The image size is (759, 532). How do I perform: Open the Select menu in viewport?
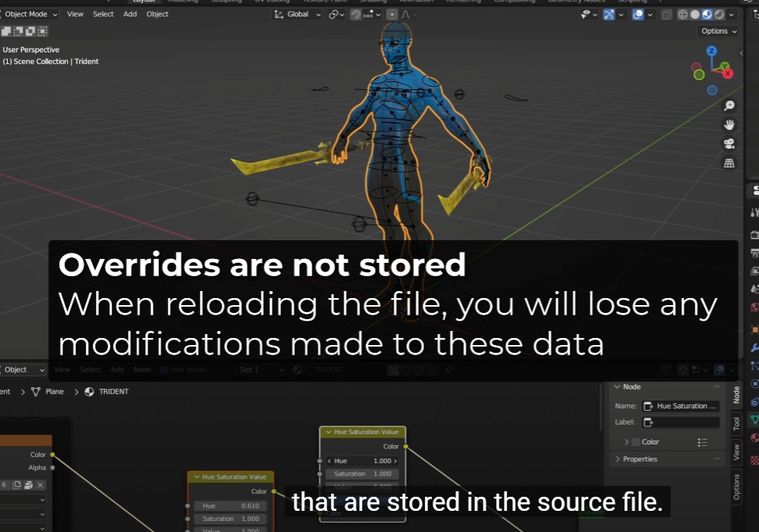coord(103,15)
